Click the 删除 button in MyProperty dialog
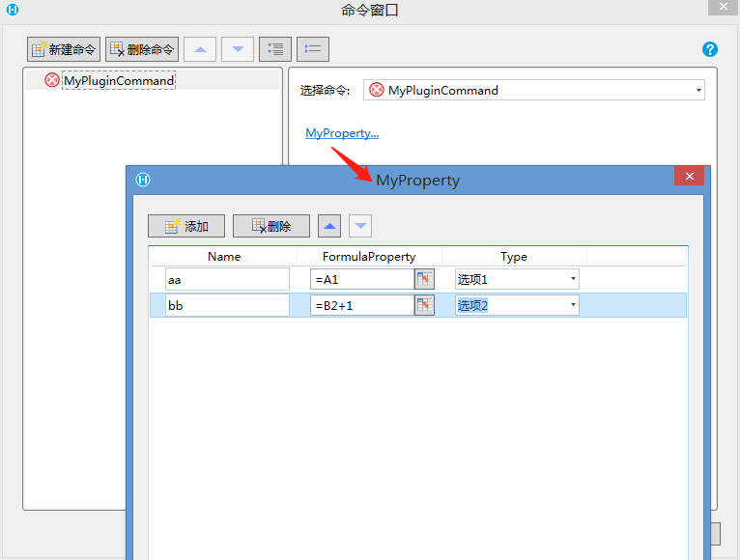740x560 pixels. pyautogui.click(x=271, y=226)
